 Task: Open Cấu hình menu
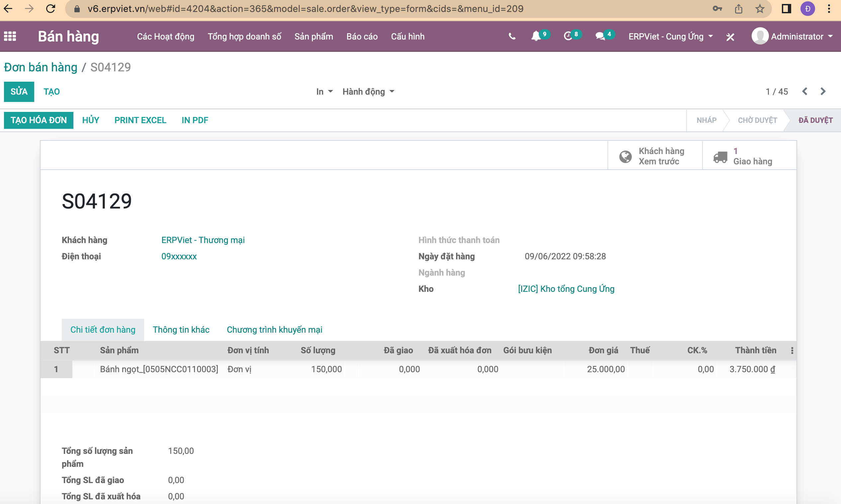click(408, 36)
